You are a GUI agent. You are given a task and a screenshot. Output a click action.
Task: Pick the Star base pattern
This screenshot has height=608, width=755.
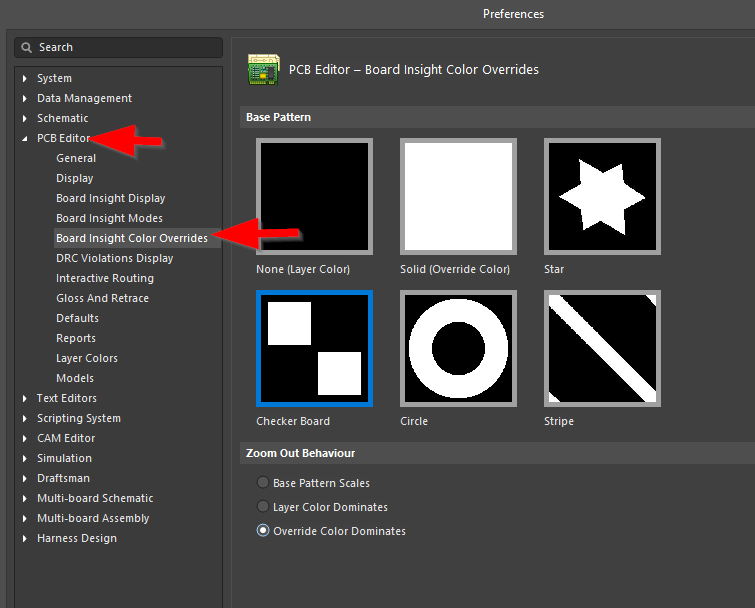(602, 197)
